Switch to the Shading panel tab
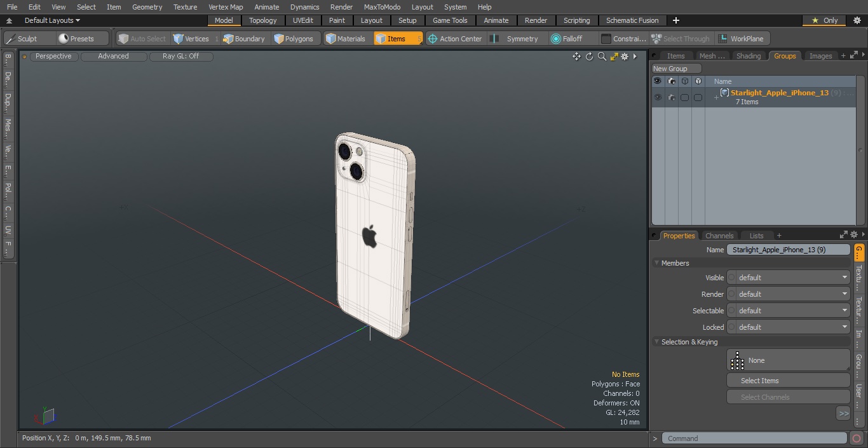This screenshot has width=868, height=448. 748,56
